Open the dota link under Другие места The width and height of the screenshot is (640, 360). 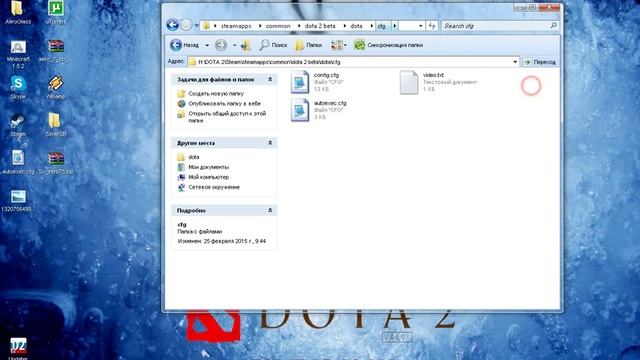point(194,157)
